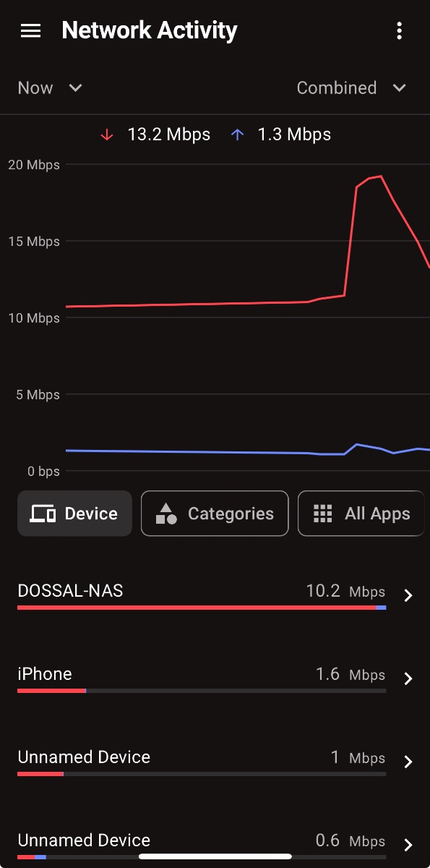
Task: Open the Now time range dropdown
Action: pos(50,88)
